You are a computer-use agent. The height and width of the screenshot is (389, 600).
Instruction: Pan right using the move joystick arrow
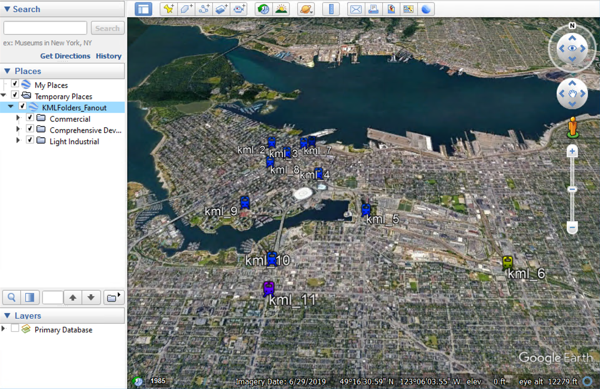pos(583,93)
